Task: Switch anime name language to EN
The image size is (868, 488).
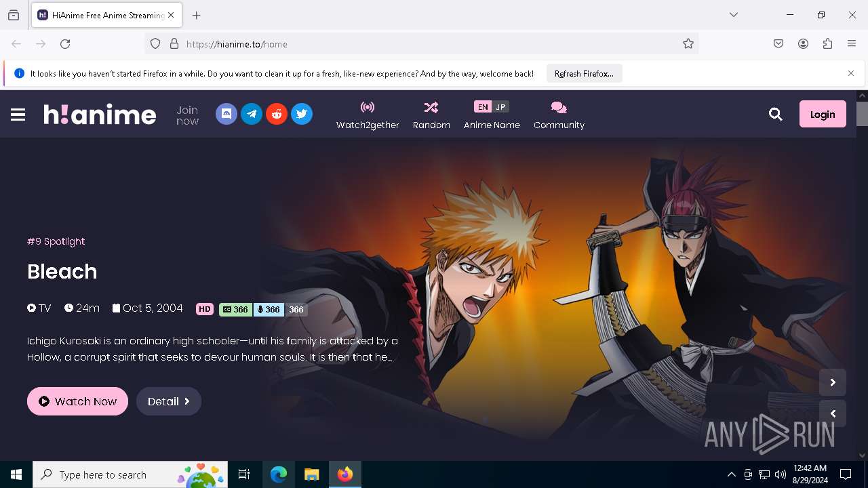Action: tap(482, 107)
